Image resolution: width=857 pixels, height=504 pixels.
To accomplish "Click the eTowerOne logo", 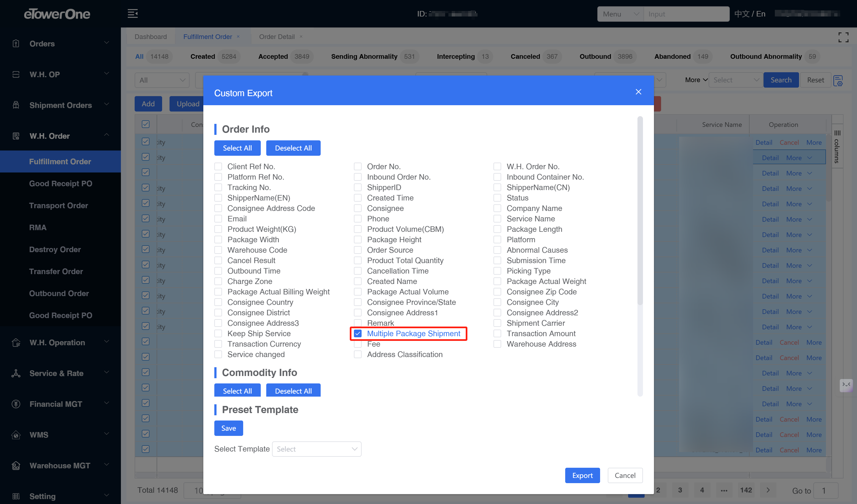I will tap(57, 14).
